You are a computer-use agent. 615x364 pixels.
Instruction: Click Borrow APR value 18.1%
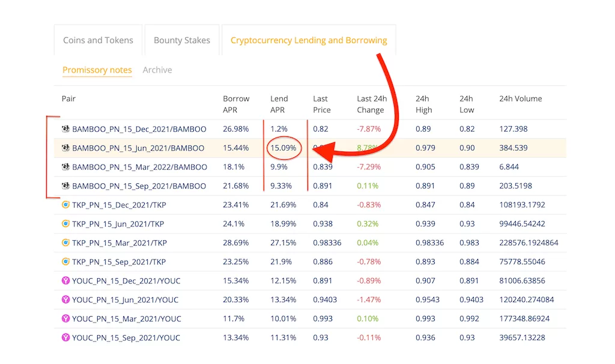[234, 167]
